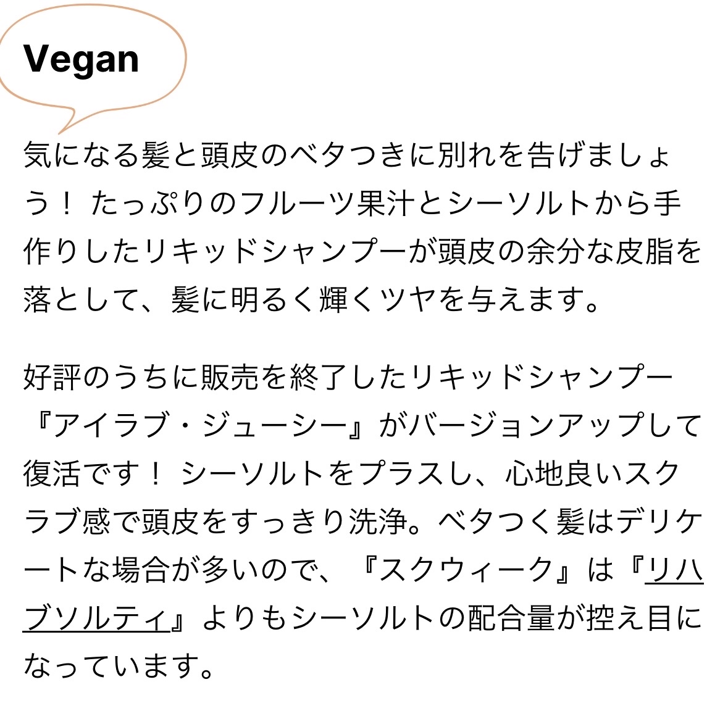
Task: Click the text 復活です！
Action: coord(93,475)
